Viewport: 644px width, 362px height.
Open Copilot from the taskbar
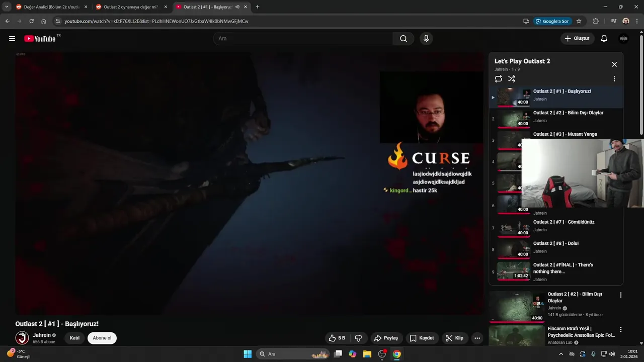pyautogui.click(x=353, y=354)
